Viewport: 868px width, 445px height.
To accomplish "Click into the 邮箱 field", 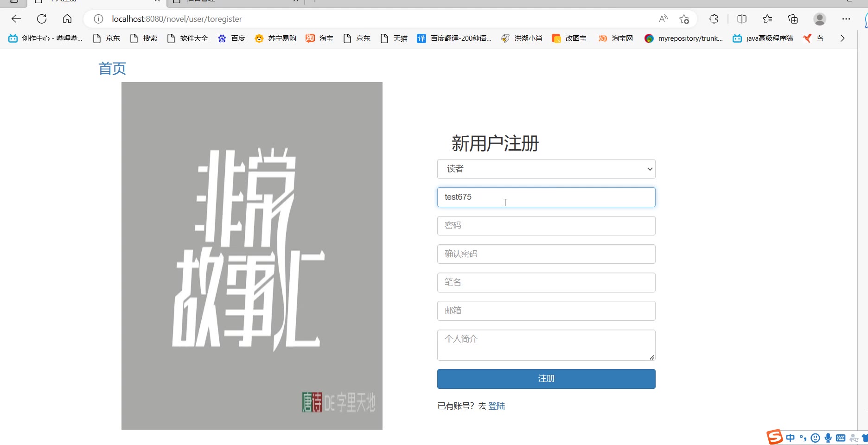I will pyautogui.click(x=546, y=311).
